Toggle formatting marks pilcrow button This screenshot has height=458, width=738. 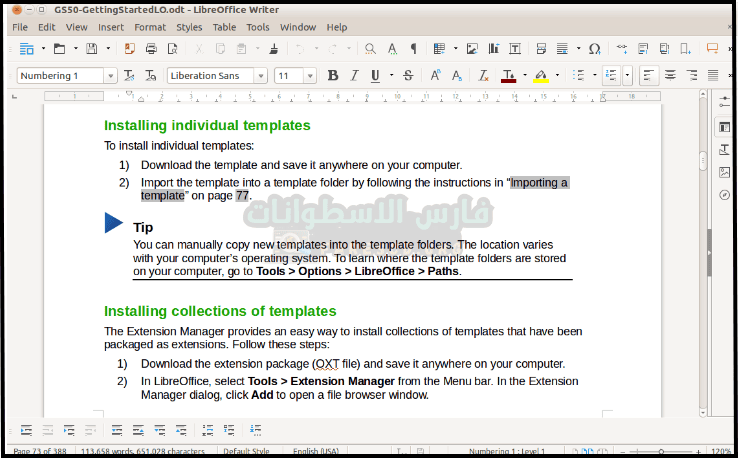point(414,48)
